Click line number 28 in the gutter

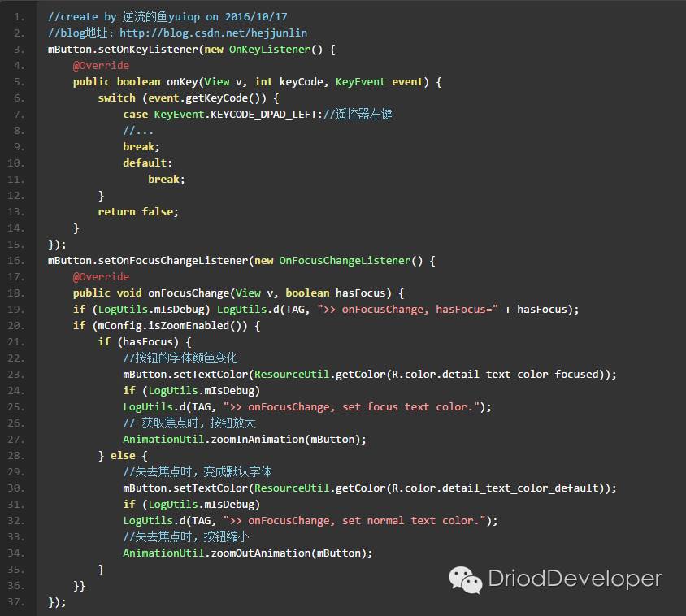(x=15, y=456)
